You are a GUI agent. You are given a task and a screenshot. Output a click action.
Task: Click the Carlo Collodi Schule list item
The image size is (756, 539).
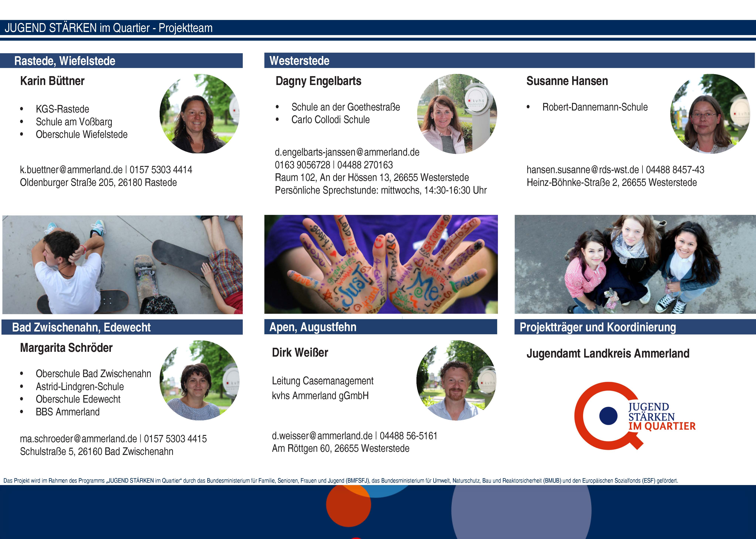tap(331, 120)
